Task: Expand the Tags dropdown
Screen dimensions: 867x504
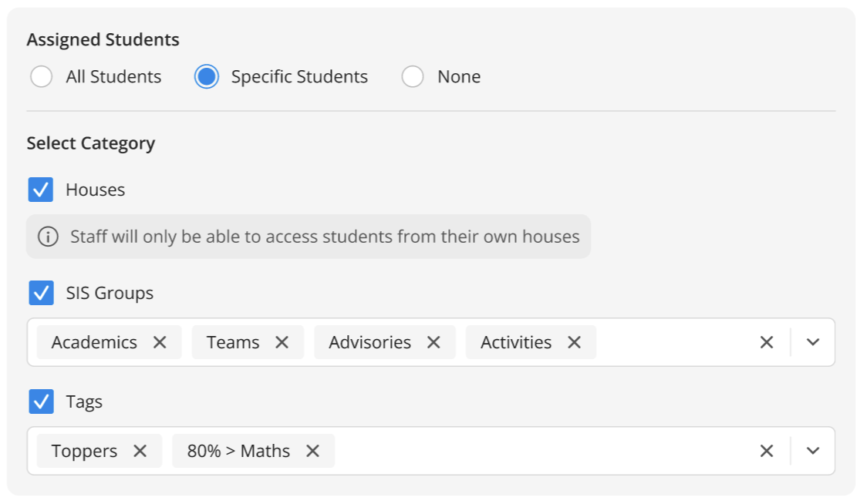Action: pyautogui.click(x=813, y=450)
